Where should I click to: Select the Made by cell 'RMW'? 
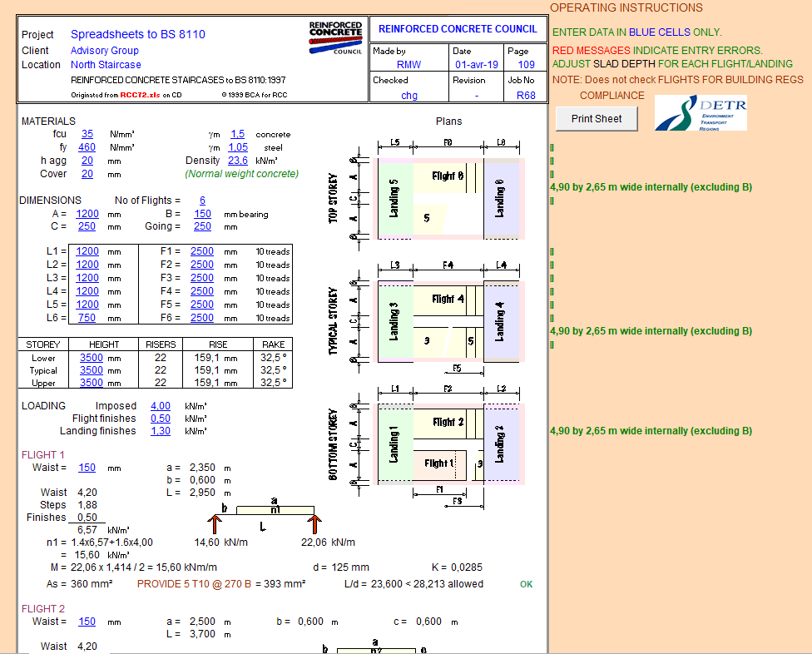click(408, 65)
